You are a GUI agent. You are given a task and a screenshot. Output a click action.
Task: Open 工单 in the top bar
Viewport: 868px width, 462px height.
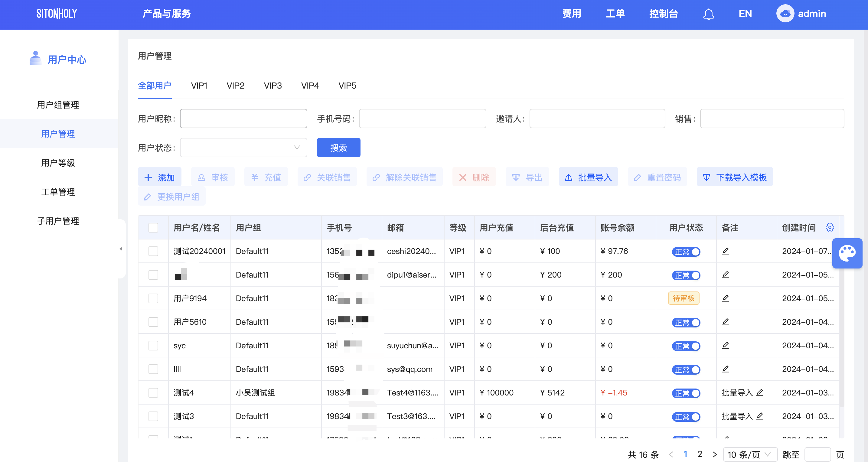[x=615, y=14]
